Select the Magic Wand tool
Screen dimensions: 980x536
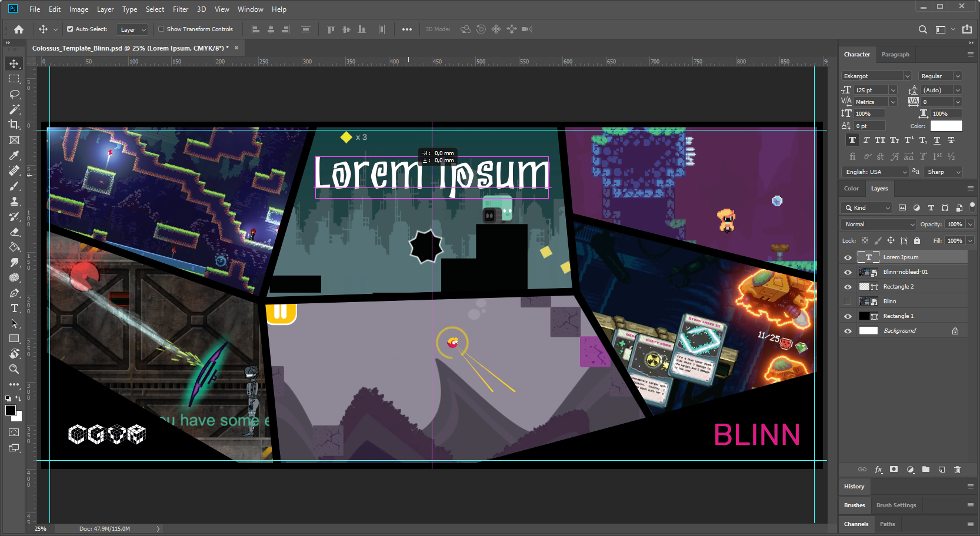tap(14, 109)
